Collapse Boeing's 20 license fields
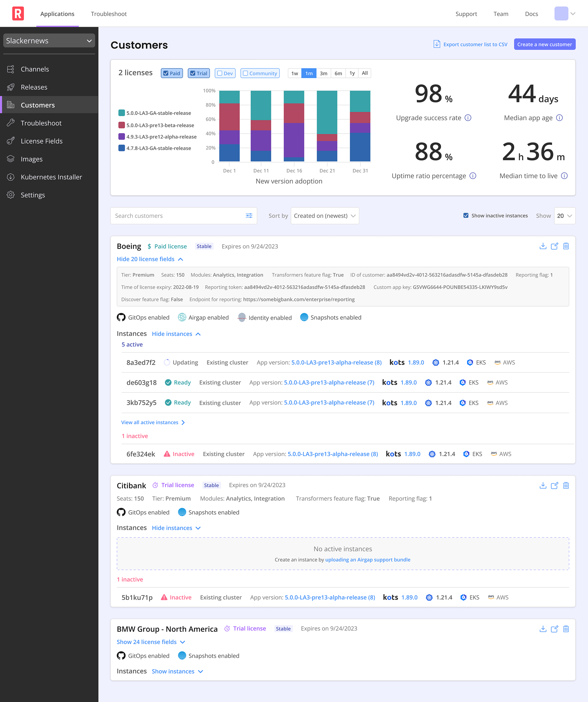The height and width of the screenshot is (702, 588). (150, 259)
